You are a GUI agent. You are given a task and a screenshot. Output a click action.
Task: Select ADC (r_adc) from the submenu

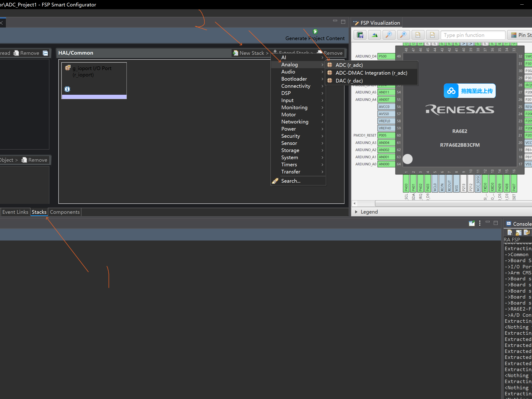click(x=371, y=65)
